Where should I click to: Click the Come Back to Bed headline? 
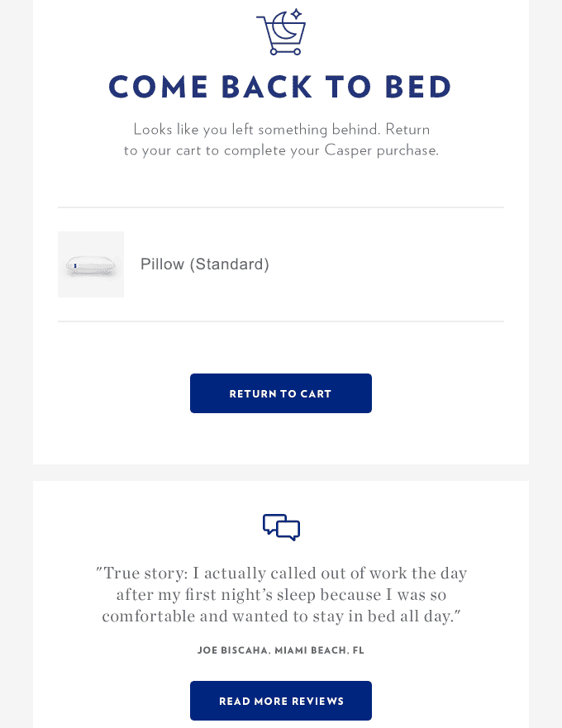click(x=281, y=87)
